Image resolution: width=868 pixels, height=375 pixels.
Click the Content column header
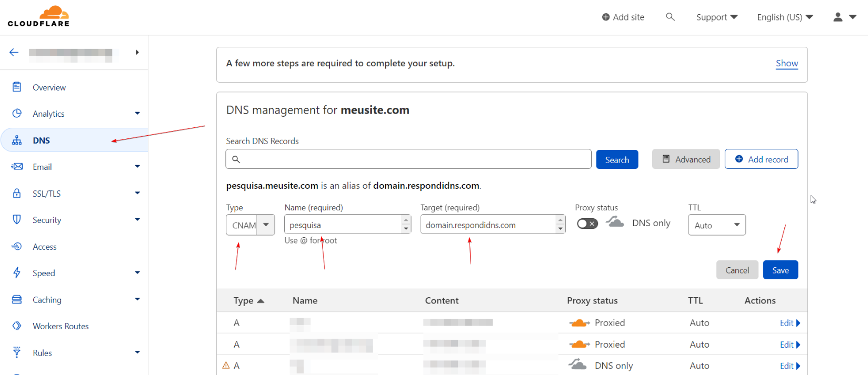click(442, 301)
